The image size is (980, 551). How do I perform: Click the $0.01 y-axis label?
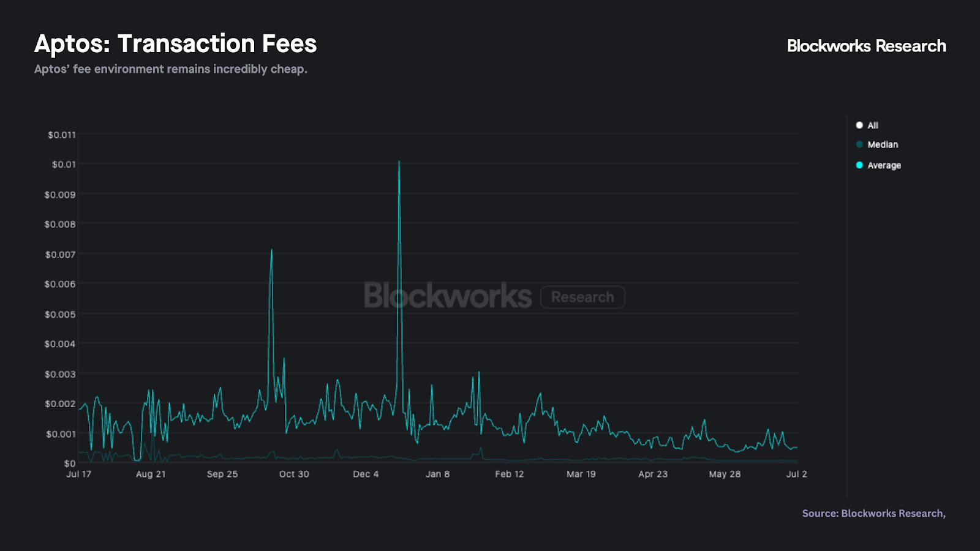coord(64,164)
